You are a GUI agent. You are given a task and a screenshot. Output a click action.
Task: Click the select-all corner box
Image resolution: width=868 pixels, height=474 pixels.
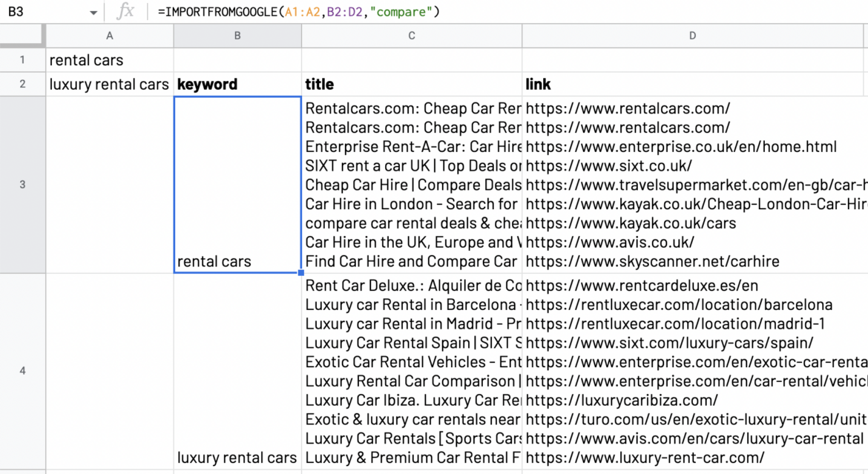22,36
